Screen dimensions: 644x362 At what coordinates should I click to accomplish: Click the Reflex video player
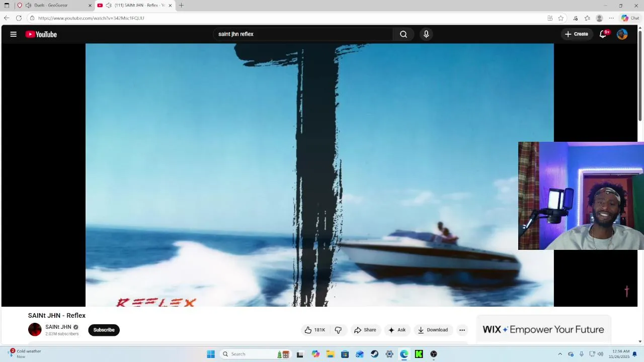click(x=319, y=175)
